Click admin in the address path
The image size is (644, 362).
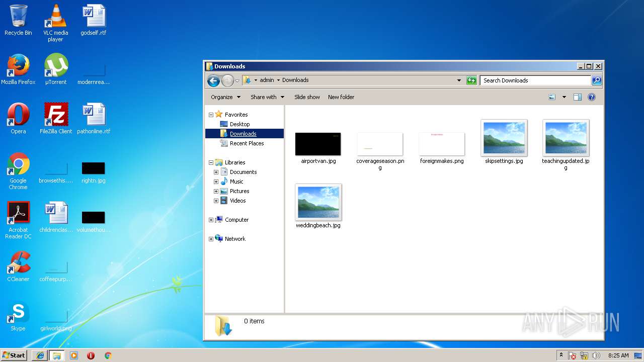tap(267, 80)
